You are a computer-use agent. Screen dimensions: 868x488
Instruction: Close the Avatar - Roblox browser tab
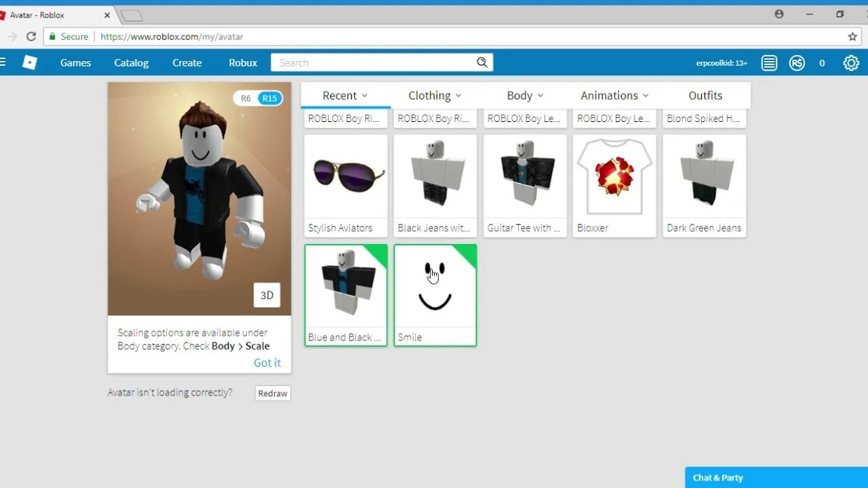click(107, 15)
